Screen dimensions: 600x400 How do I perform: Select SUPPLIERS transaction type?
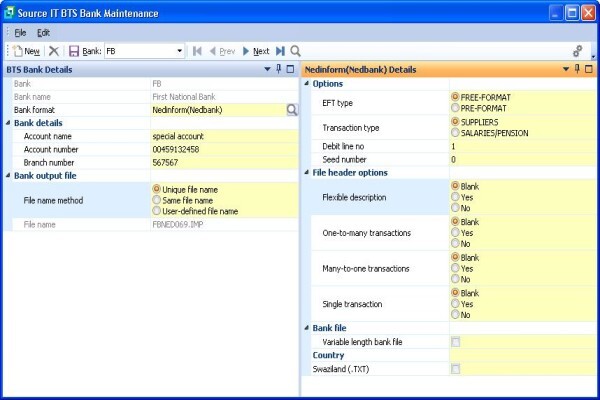[x=455, y=121]
